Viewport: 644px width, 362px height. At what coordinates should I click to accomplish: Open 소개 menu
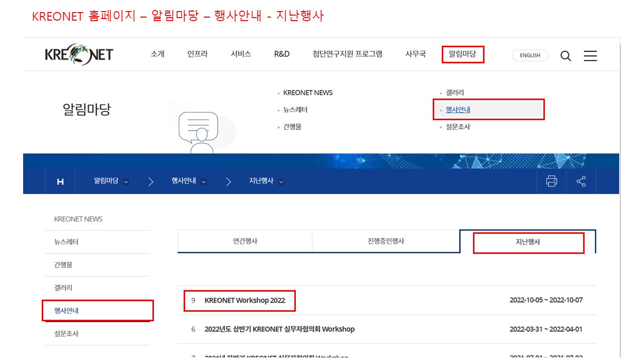click(157, 54)
